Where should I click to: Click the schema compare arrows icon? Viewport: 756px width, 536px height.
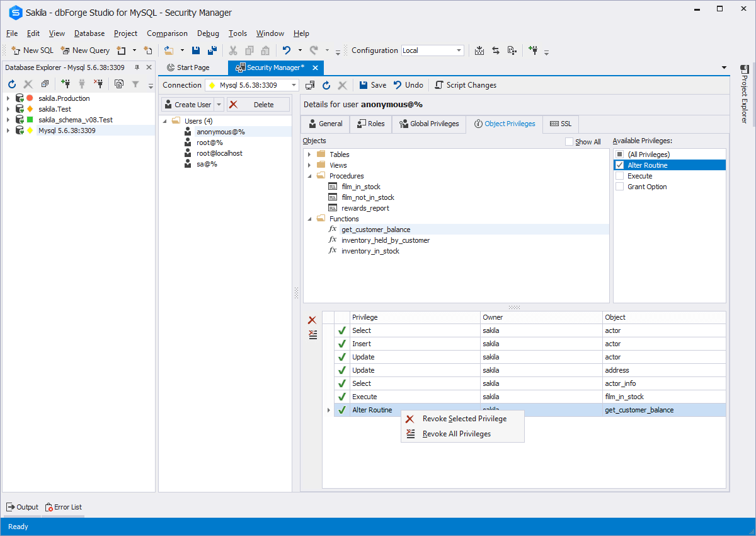click(495, 50)
